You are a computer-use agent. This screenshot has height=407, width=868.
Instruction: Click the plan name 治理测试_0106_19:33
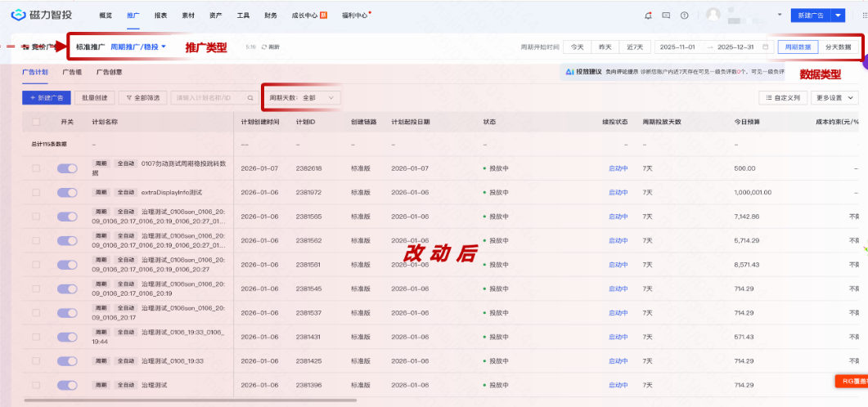click(x=173, y=361)
